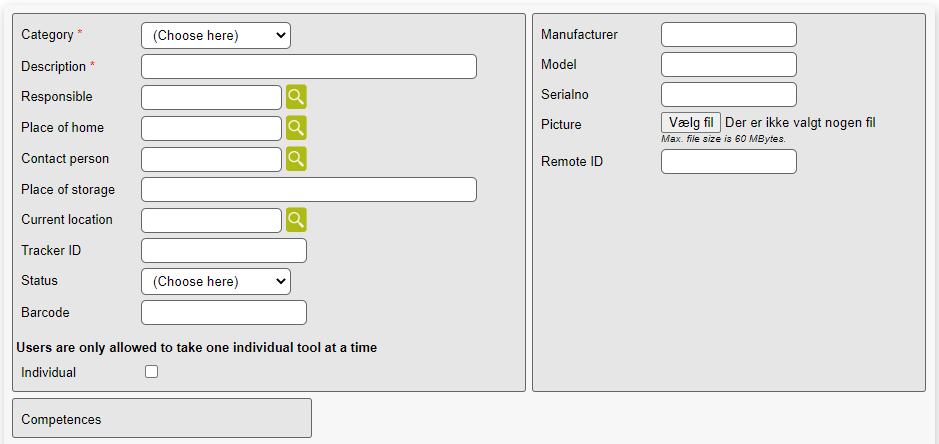Click the Contact person search icon

(x=296, y=159)
